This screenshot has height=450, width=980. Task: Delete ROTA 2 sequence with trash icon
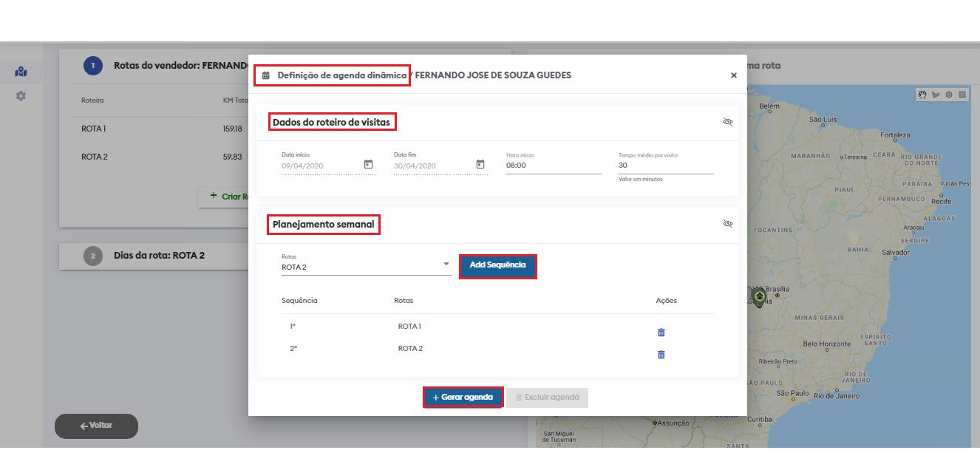(x=661, y=355)
